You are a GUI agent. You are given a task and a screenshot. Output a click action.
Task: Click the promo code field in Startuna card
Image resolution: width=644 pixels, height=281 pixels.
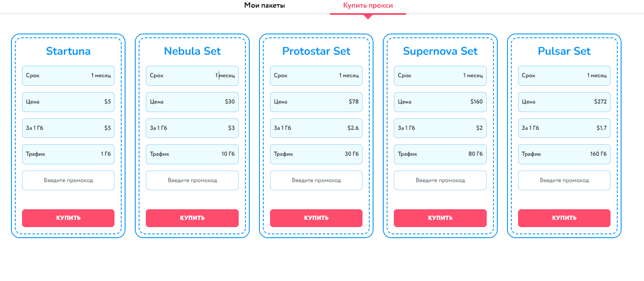click(68, 180)
